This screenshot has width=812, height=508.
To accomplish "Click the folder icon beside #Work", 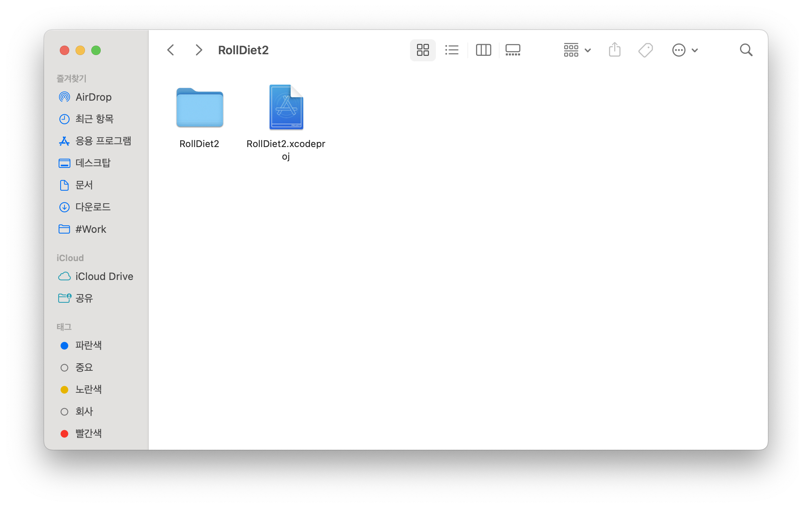I will (x=64, y=229).
